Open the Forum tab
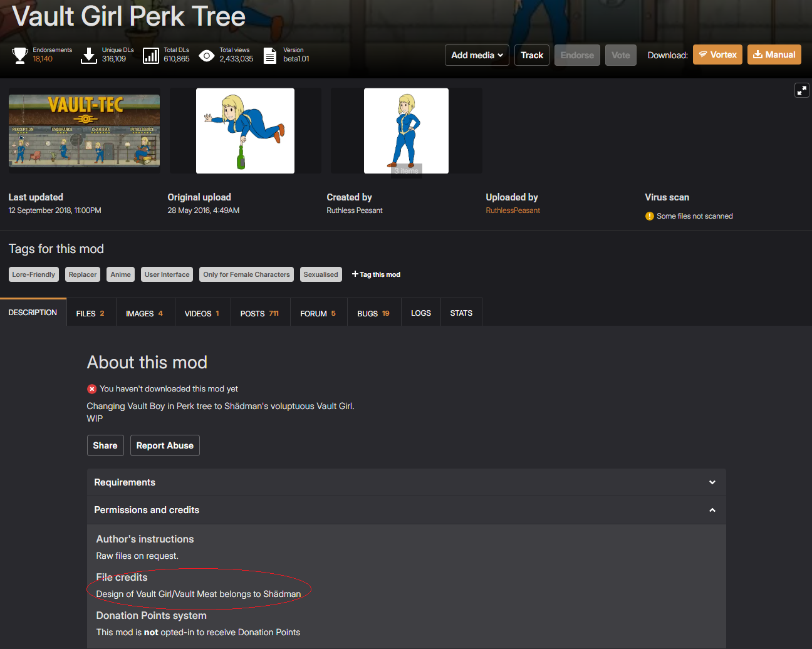812x649 pixels. click(318, 313)
